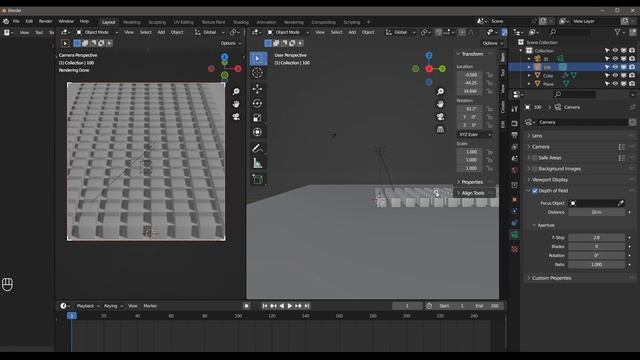Expand the Align Tools panel

473,193
